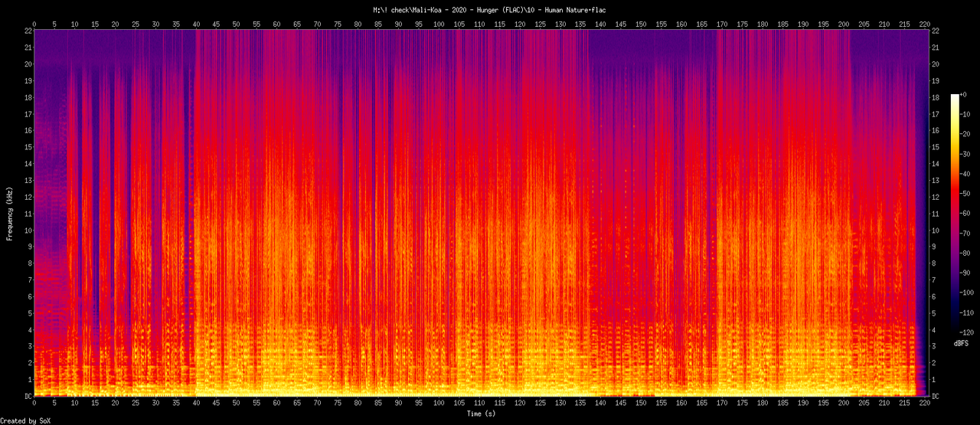Click the "100" tick on the bottom time axis
This screenshot has width=980, height=425.
[438, 403]
